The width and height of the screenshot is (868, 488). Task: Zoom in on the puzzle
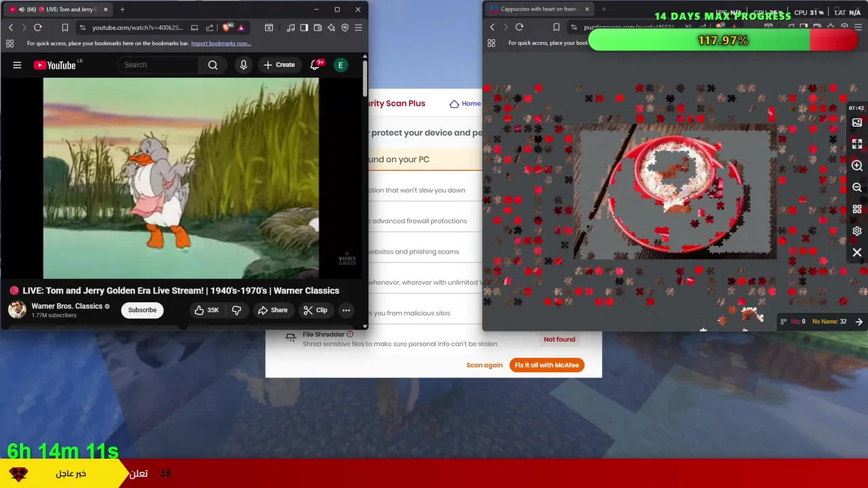(857, 166)
